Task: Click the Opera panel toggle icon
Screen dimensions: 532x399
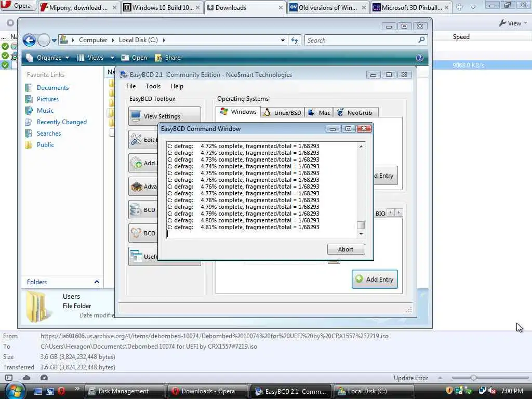Action: [9, 378]
